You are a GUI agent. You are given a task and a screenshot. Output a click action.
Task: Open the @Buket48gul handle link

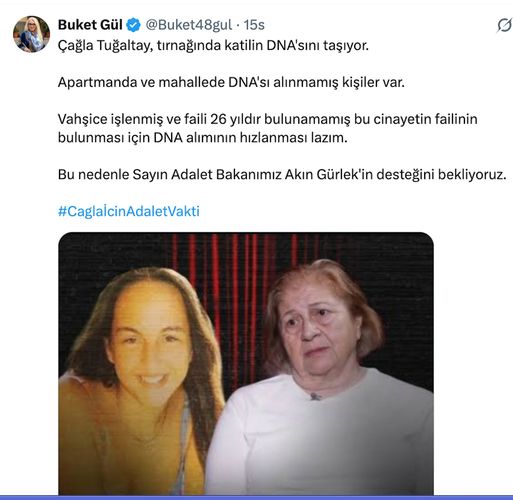tap(189, 25)
